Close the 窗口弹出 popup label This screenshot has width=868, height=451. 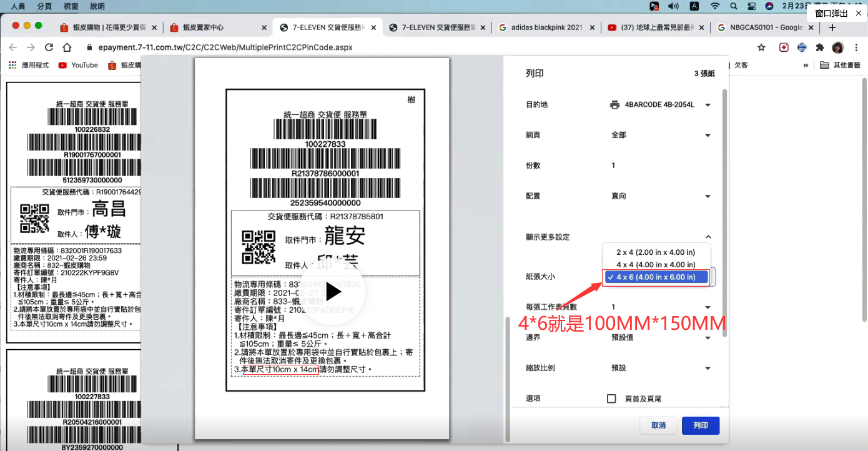click(859, 12)
